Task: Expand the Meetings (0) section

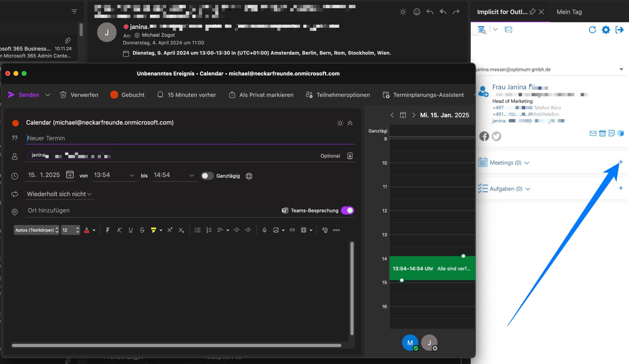Action: tap(527, 163)
